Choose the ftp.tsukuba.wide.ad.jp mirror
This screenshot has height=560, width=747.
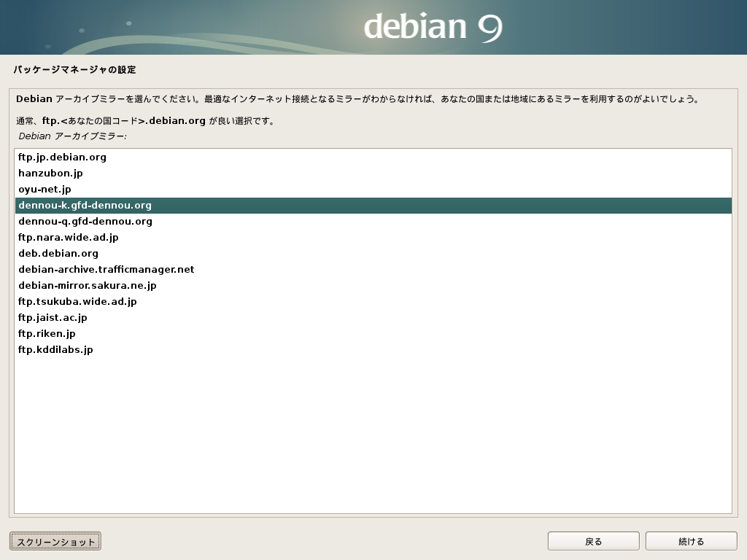coord(373,301)
